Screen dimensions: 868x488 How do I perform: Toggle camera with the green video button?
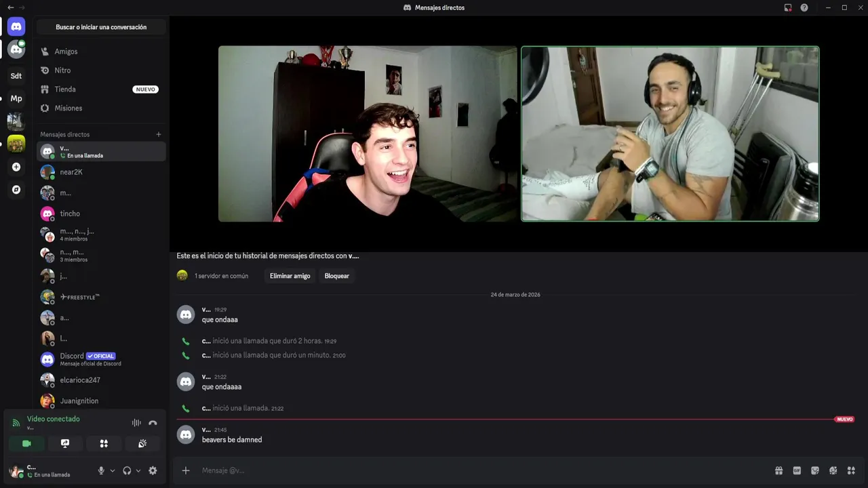[26, 443]
